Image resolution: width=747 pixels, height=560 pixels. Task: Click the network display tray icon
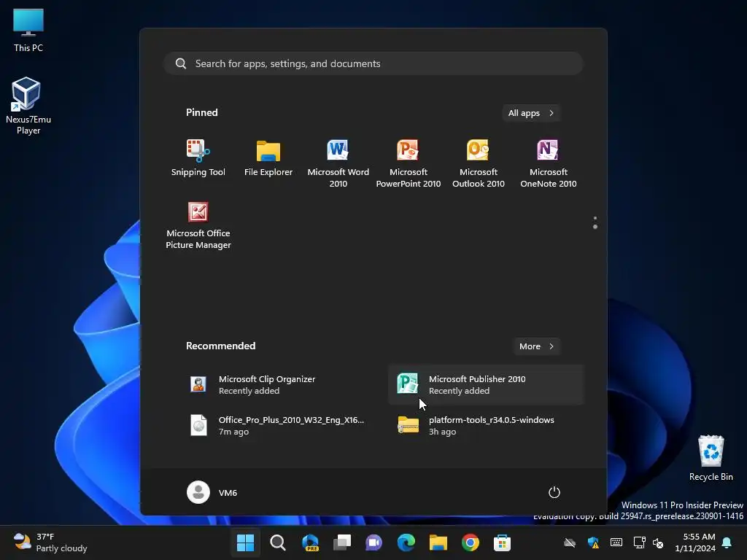tap(639, 542)
